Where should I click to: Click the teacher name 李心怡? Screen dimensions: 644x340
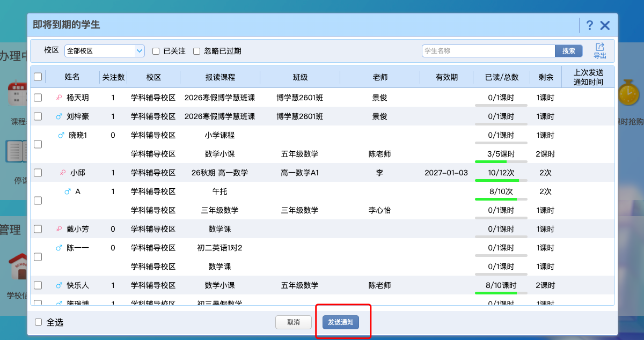[x=379, y=210]
